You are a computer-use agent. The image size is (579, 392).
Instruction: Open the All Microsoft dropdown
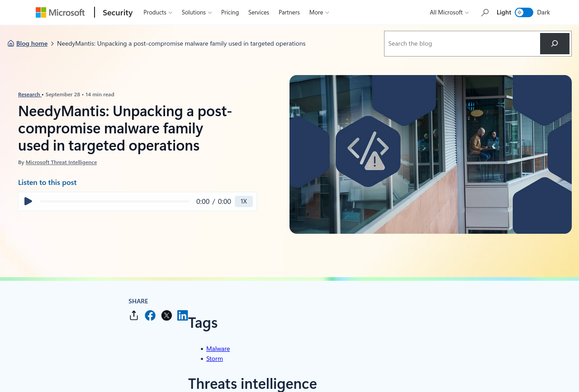(449, 12)
